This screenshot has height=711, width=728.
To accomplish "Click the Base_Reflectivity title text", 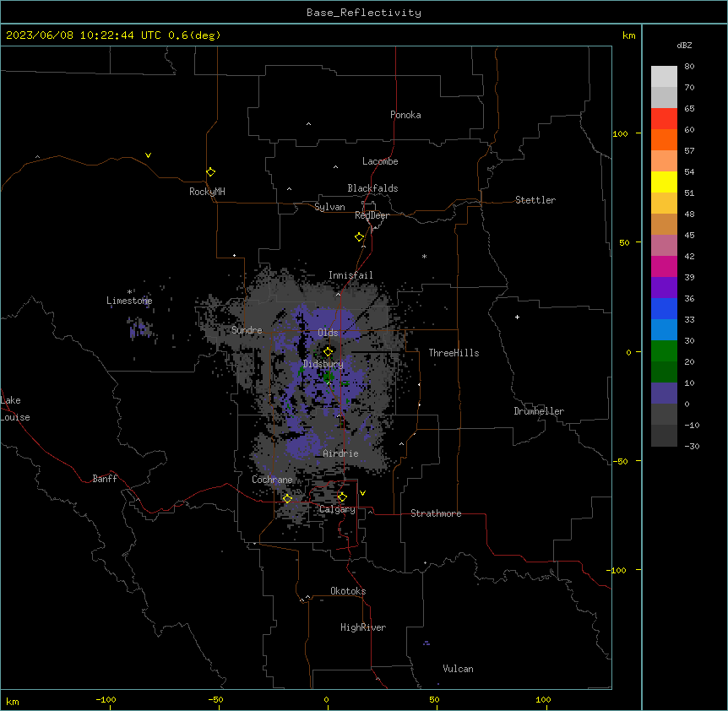I will click(364, 13).
